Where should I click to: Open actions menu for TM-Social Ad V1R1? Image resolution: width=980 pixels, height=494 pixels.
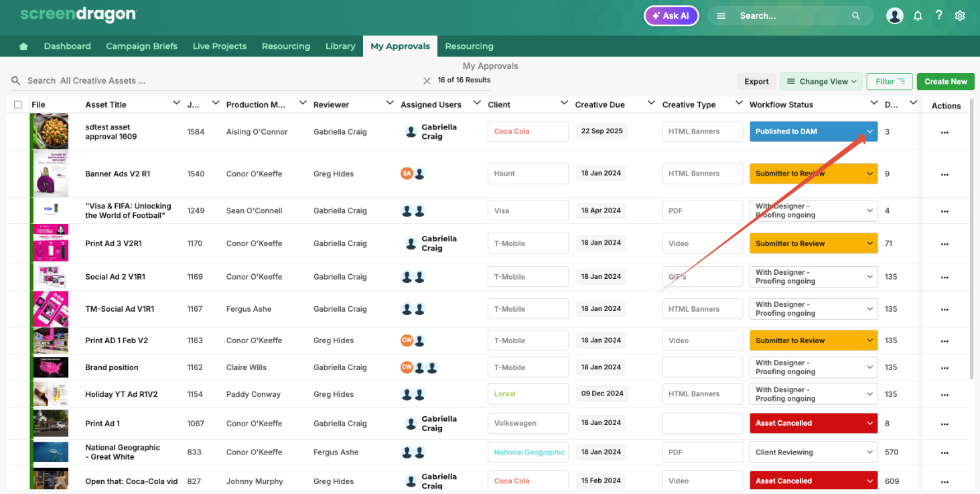pos(944,310)
